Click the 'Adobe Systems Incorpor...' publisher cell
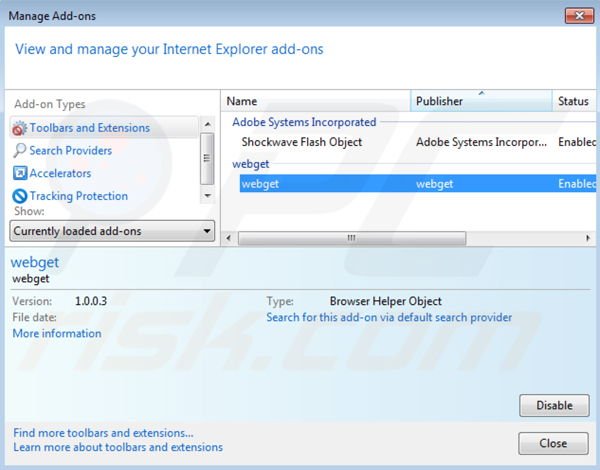Viewport: 600px width, 470px height. (x=481, y=142)
